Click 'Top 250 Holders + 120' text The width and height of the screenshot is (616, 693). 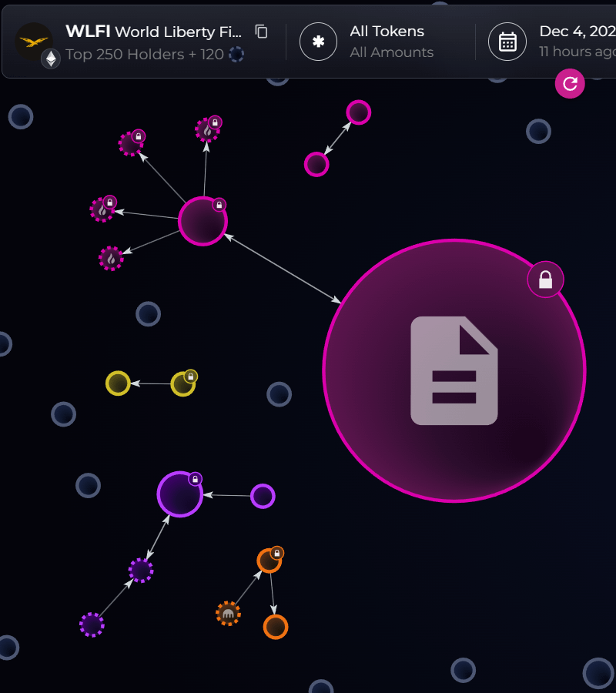coord(145,55)
